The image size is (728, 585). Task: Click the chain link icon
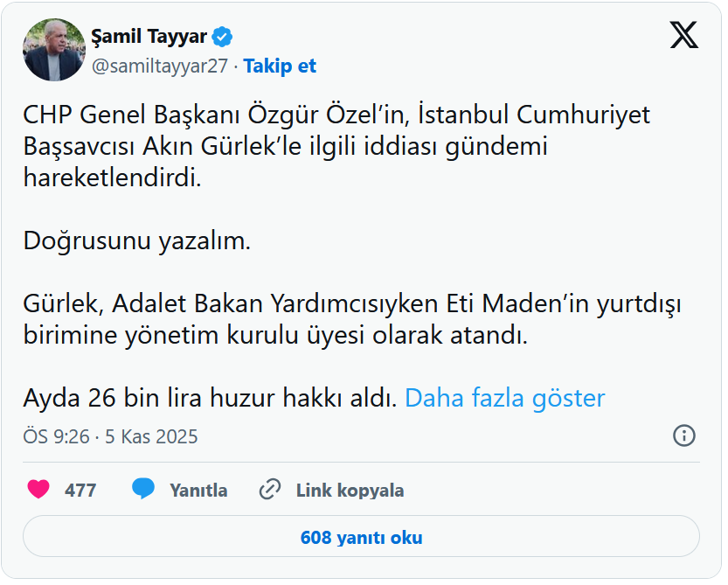(x=270, y=490)
